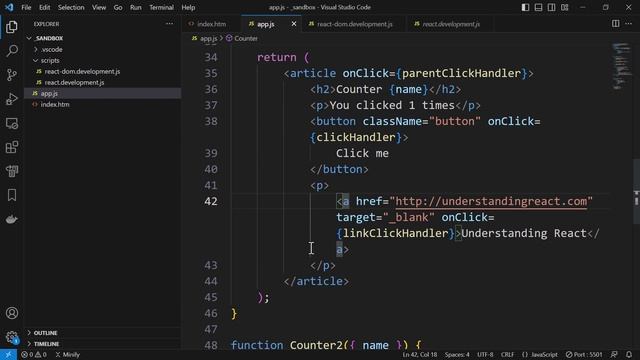Click UTF-8 encoding selector

[x=485, y=355]
